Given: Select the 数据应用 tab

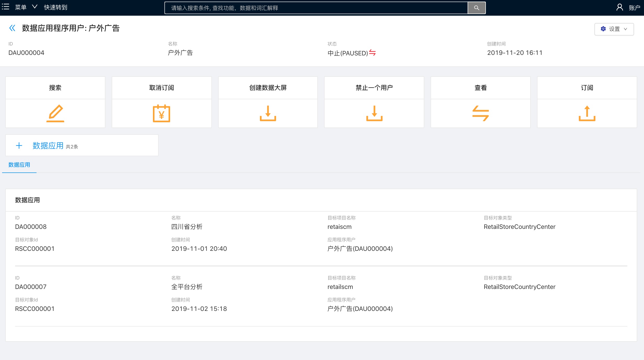Looking at the screenshot, I should (20, 164).
